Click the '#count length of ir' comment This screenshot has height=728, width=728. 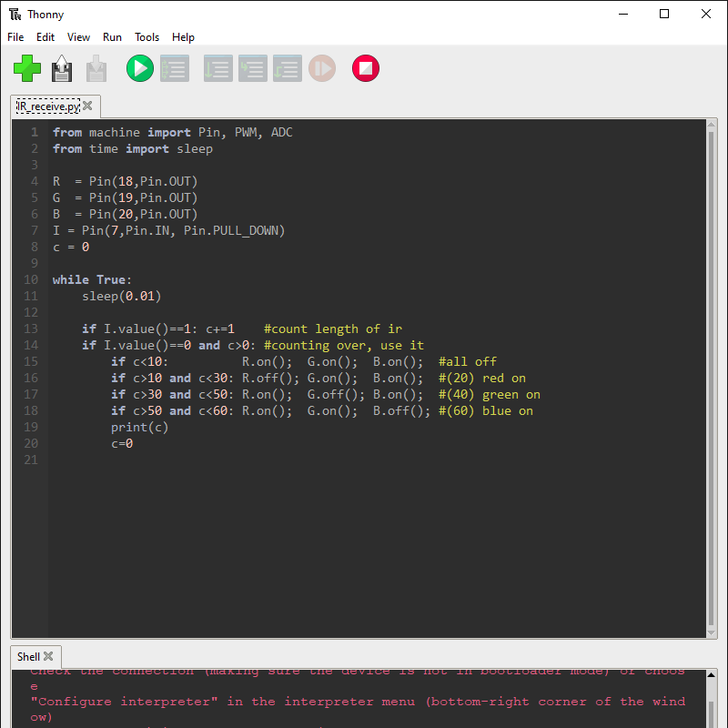coord(333,329)
